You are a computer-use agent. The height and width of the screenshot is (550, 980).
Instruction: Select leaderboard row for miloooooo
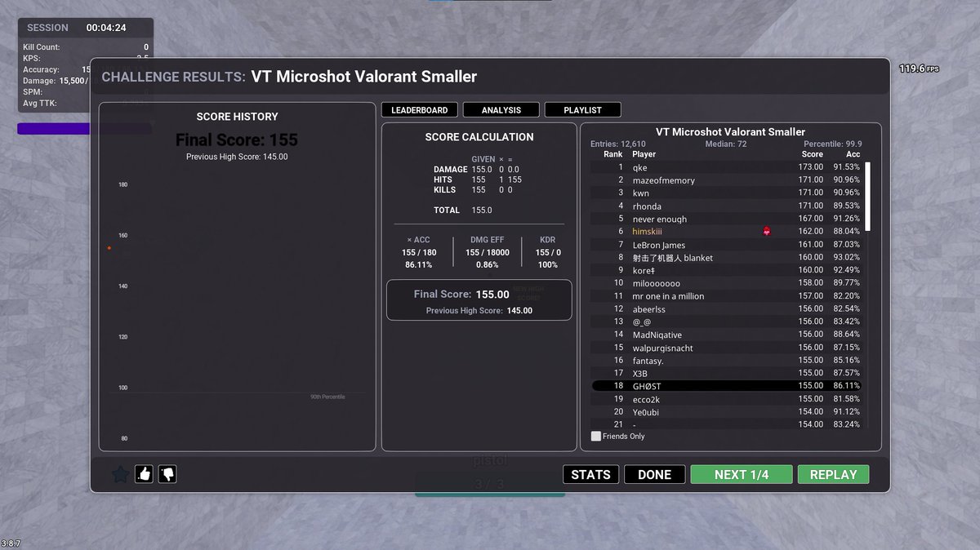(727, 283)
